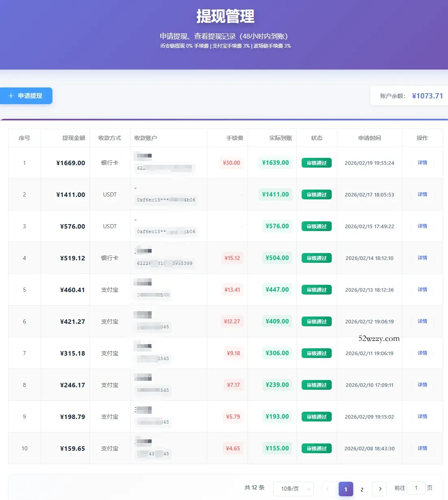
Task: View 详情 for the ¥576.00 withdrawal
Action: pos(422,226)
